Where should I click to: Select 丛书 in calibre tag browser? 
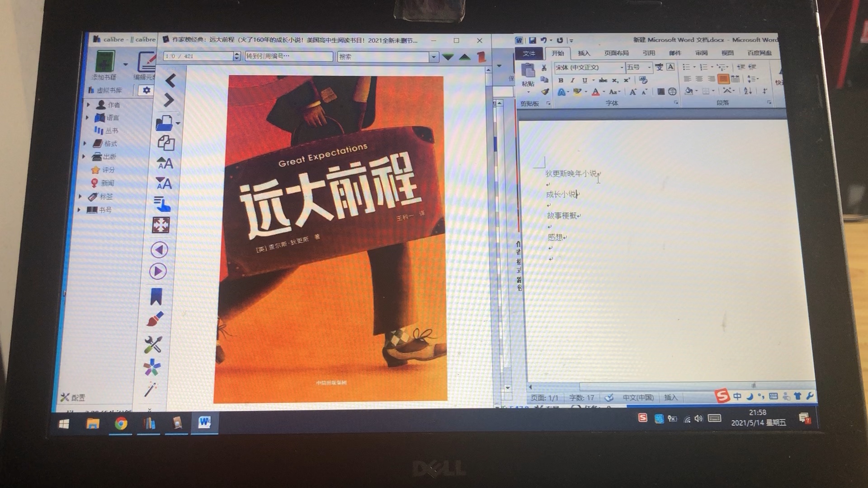coord(106,131)
